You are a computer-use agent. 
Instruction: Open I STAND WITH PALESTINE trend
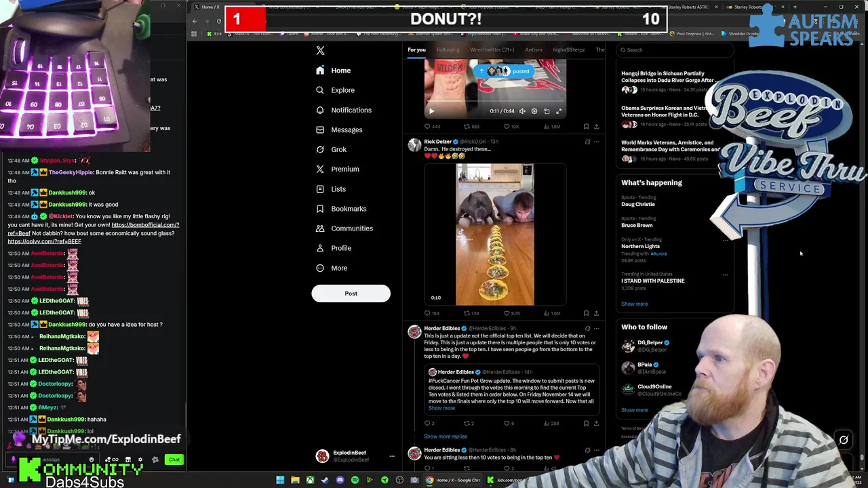tap(652, 281)
